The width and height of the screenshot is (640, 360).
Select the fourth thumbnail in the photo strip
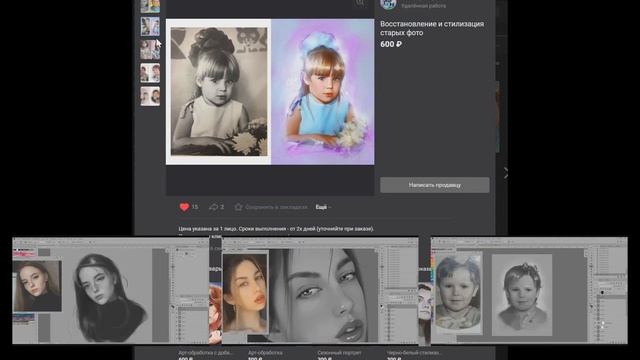150,73
